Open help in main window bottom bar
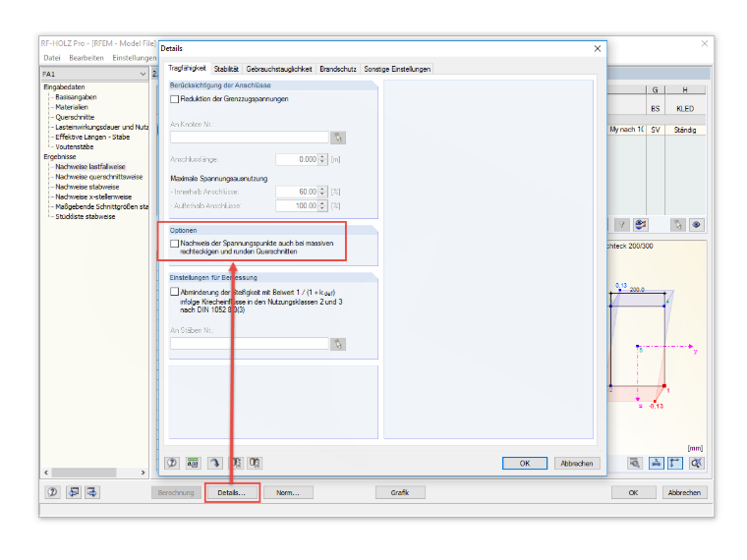747x560 pixels. [52, 492]
